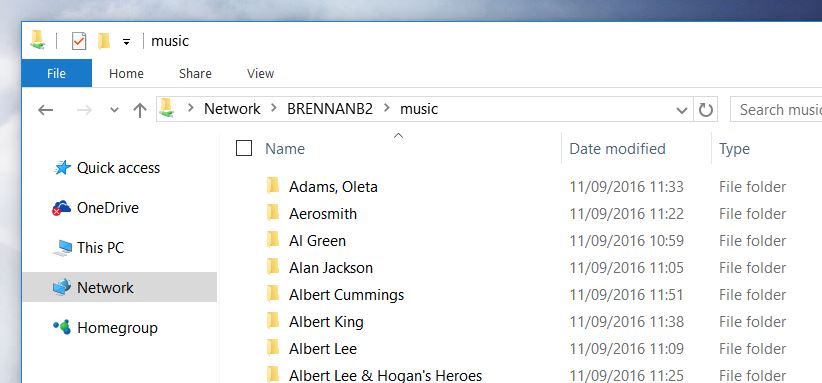Click date 11/09/2016 11:51 for Albert Cummings
Screen dimensions: 822x383
pyautogui.click(x=626, y=295)
